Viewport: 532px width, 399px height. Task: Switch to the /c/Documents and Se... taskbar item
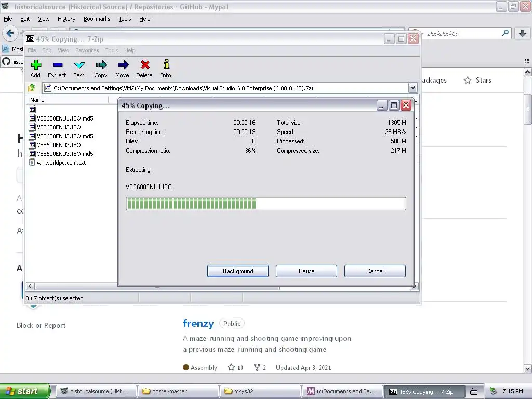click(x=343, y=391)
